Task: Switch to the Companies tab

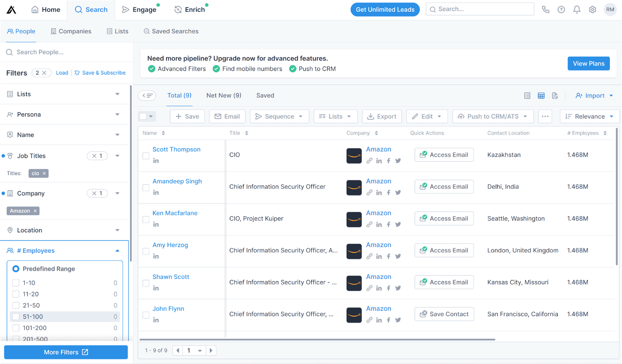Action: pyautogui.click(x=71, y=31)
